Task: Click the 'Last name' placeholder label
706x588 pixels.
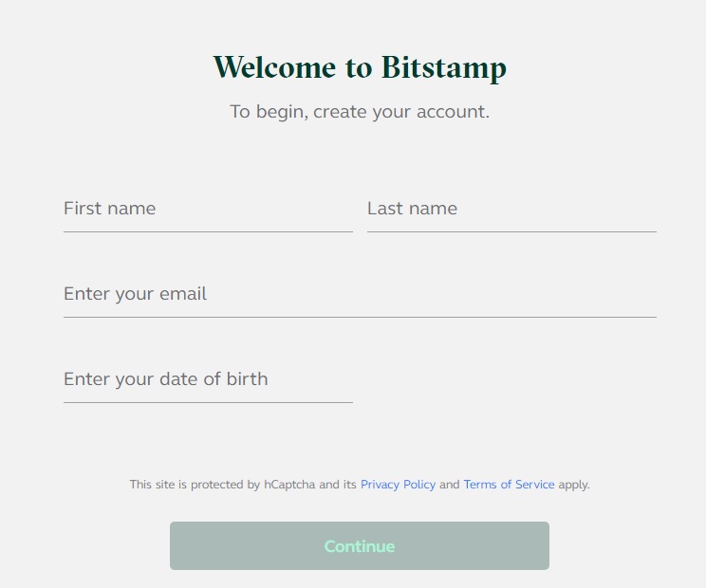Action: coord(412,209)
